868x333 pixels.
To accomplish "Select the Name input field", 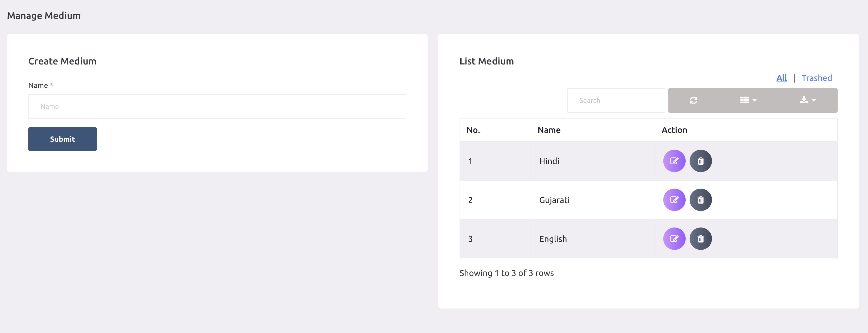I will pos(217,106).
